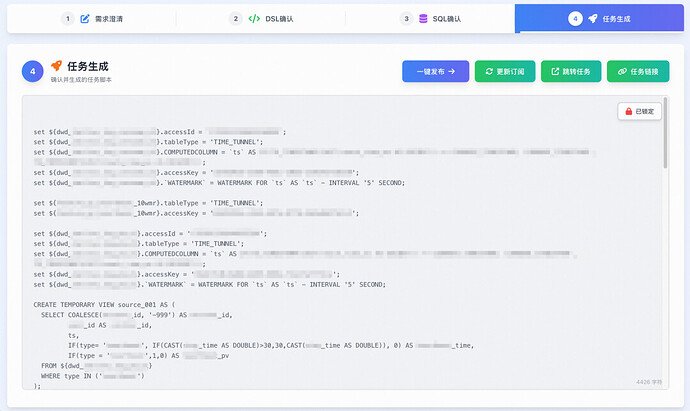Select the 任务生成 step tab

coord(599,18)
